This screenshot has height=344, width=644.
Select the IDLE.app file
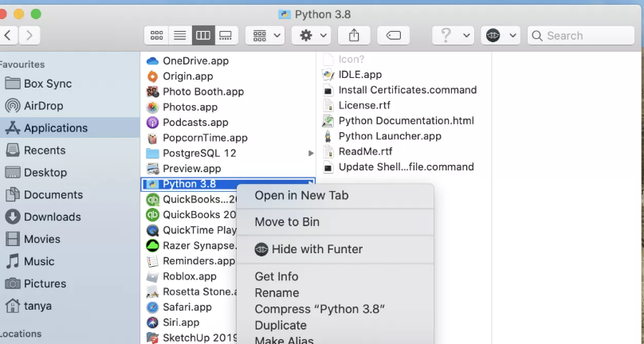(x=352, y=74)
